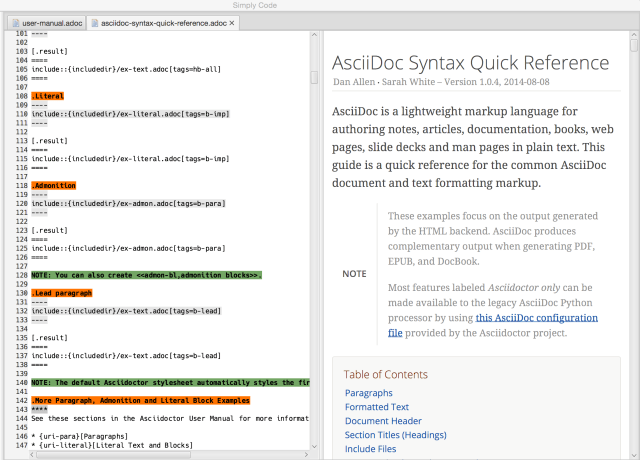Click the editor horizontal scrollbar right arrow
Image resolution: width=640 pixels, height=460 pixels.
307,454
